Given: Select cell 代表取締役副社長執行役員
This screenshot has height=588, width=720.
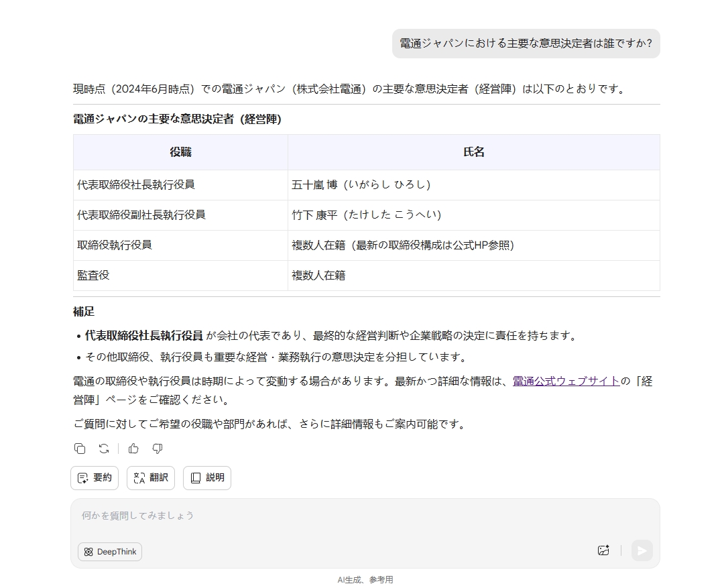Looking at the screenshot, I should [180, 215].
